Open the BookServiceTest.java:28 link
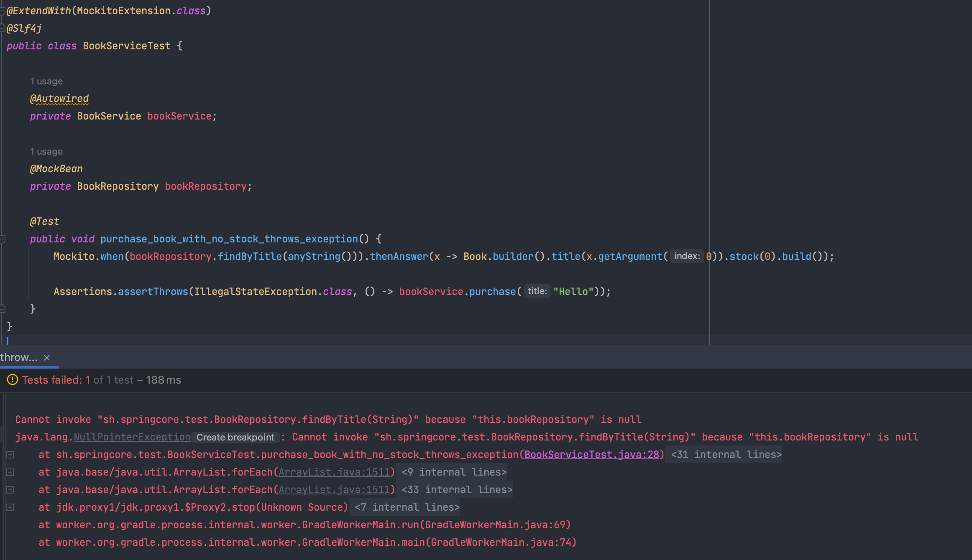This screenshot has height=560, width=972. coord(591,455)
